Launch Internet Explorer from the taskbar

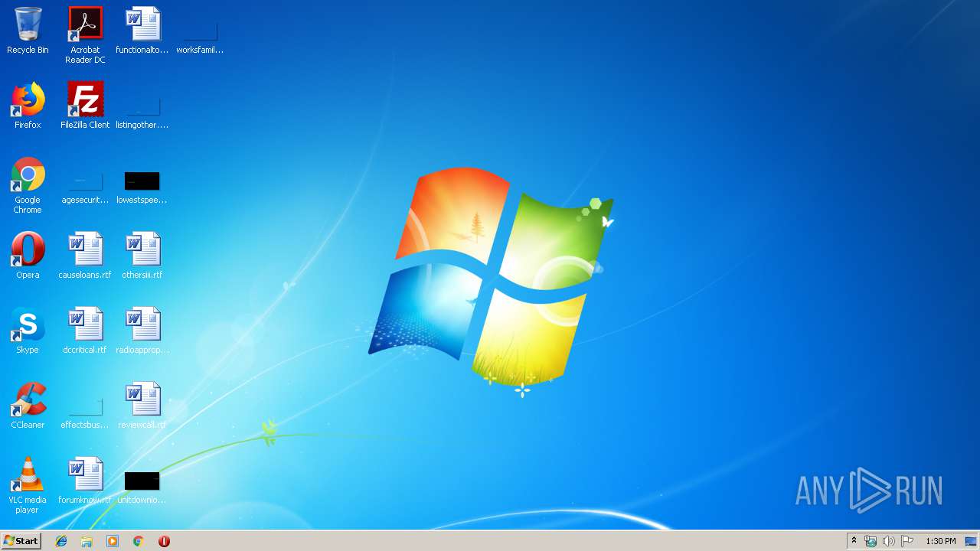(61, 541)
